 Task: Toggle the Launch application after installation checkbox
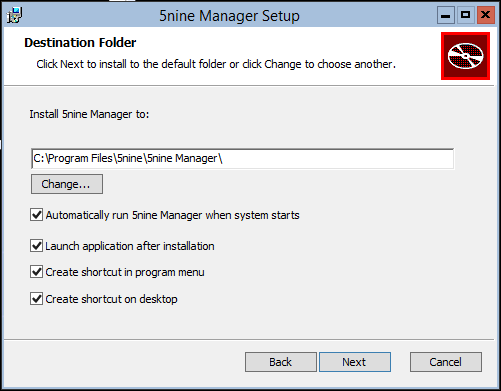(x=36, y=246)
